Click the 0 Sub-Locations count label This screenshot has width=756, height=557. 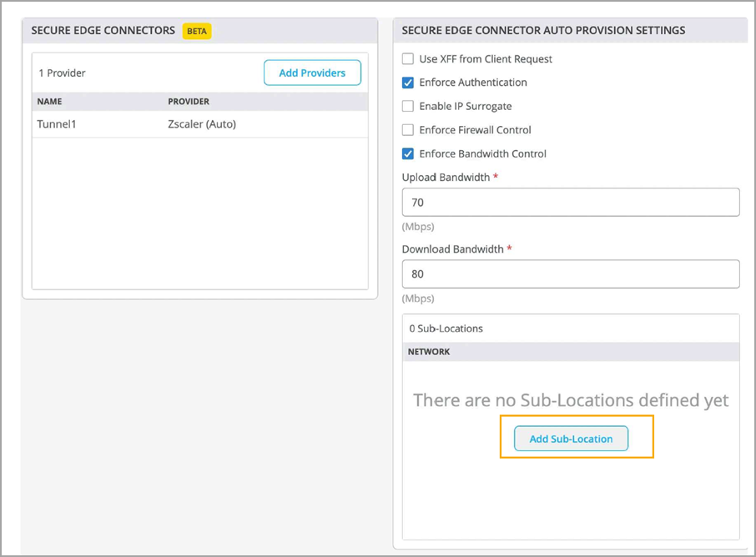click(446, 329)
